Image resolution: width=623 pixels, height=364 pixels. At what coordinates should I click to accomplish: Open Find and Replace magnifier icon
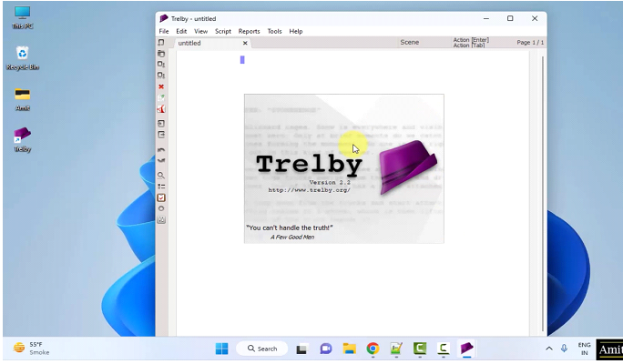click(x=161, y=175)
